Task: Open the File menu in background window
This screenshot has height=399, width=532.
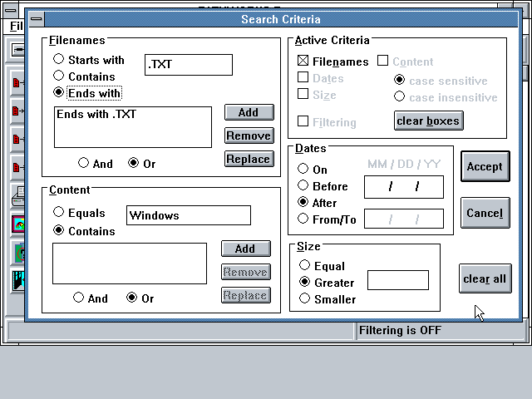Action: 16,26
